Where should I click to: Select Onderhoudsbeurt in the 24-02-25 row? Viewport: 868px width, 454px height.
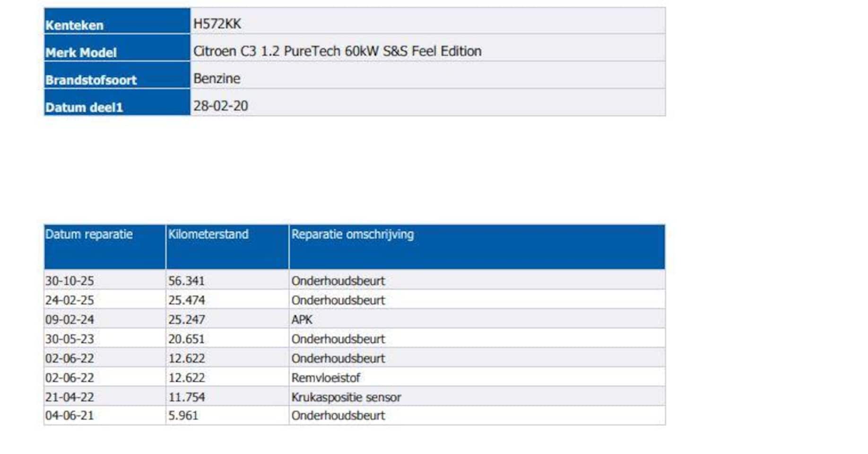[x=338, y=300]
